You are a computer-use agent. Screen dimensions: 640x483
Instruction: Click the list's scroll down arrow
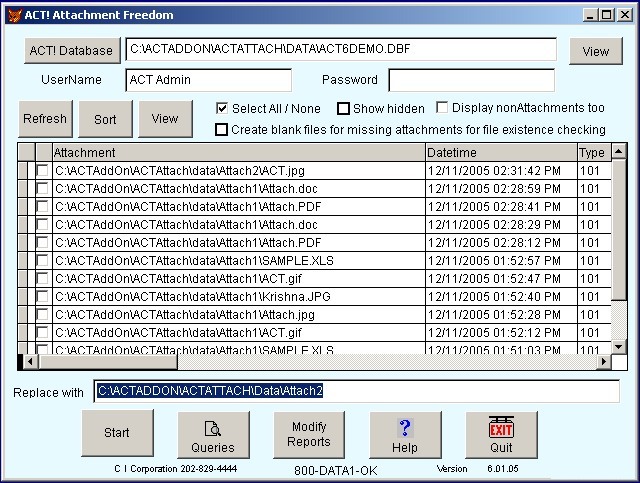pos(619,347)
